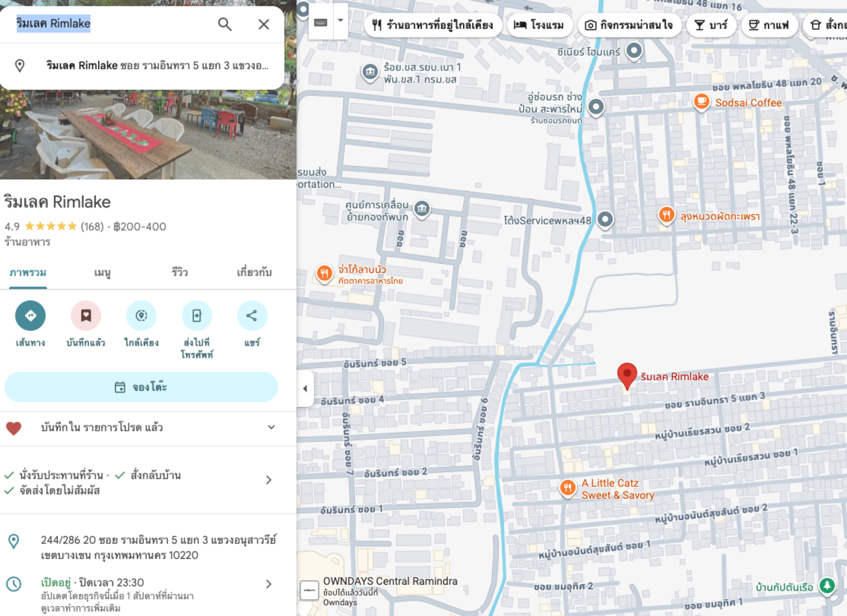Screen dimensions: 847x616
Task: Open the เกี่ยวกับ tab
Action: [254, 272]
